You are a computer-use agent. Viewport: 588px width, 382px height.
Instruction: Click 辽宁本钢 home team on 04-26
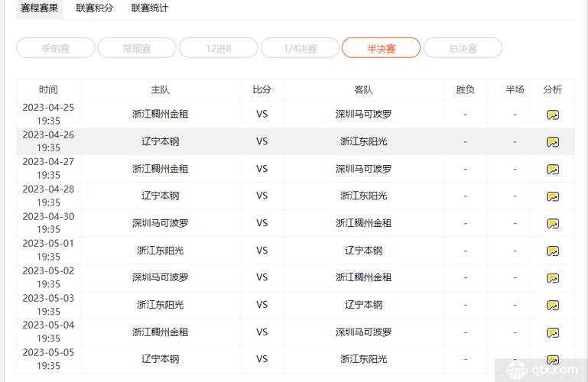[x=160, y=141]
